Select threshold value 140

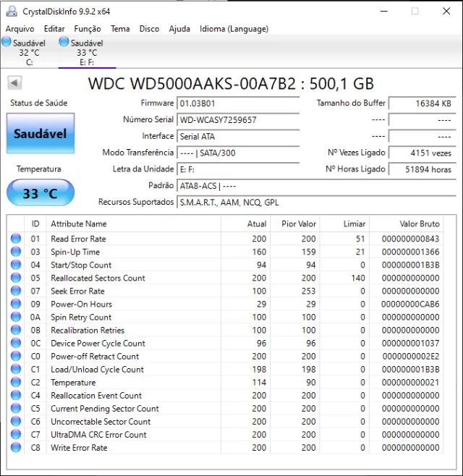[358, 278]
